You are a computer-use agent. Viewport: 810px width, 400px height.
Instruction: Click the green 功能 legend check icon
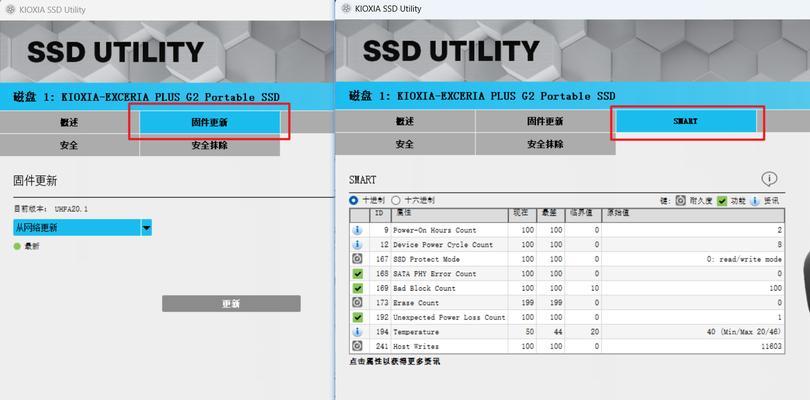click(722, 201)
